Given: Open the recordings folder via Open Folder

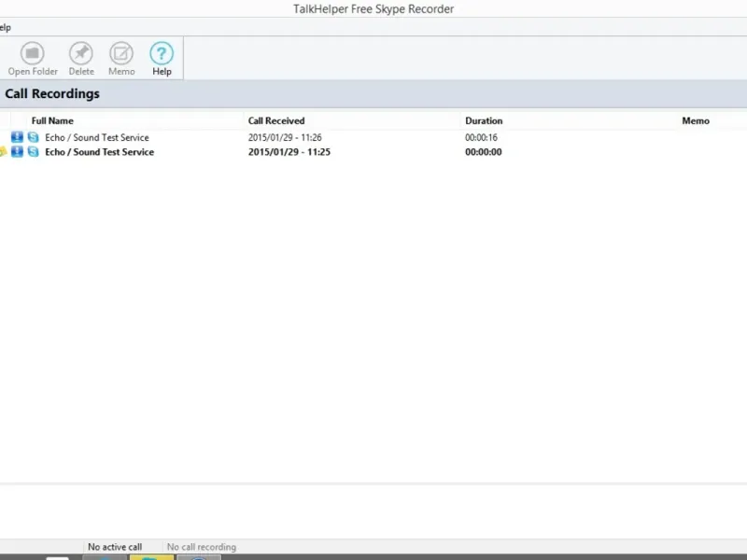Looking at the screenshot, I should pos(33,59).
